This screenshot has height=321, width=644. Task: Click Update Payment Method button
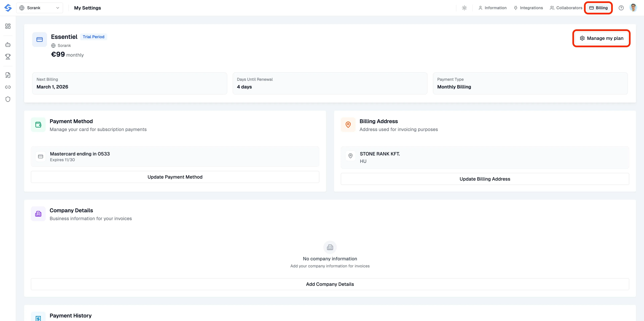coord(175,177)
